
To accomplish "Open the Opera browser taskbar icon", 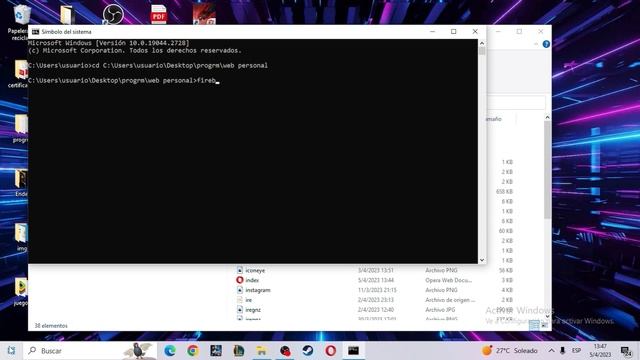I will pyautogui.click(x=331, y=351).
